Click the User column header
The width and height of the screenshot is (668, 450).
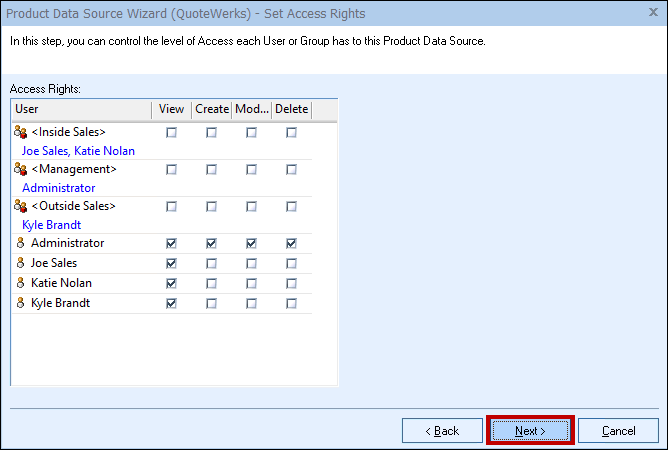point(80,109)
